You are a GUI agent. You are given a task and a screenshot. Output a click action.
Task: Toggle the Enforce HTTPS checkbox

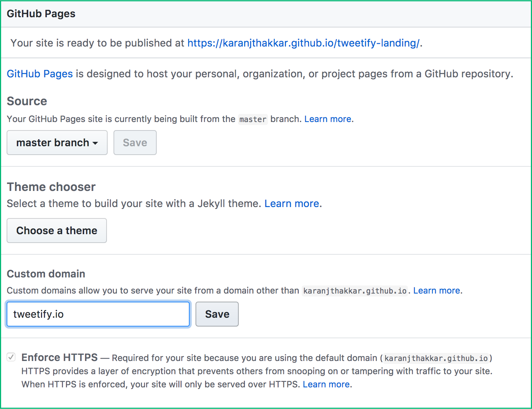(x=11, y=357)
